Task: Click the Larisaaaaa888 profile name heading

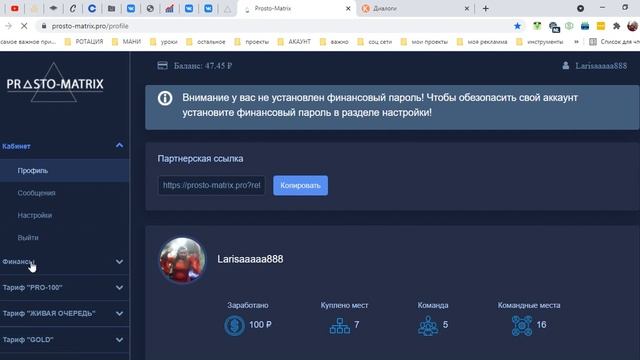Action: coord(250,259)
